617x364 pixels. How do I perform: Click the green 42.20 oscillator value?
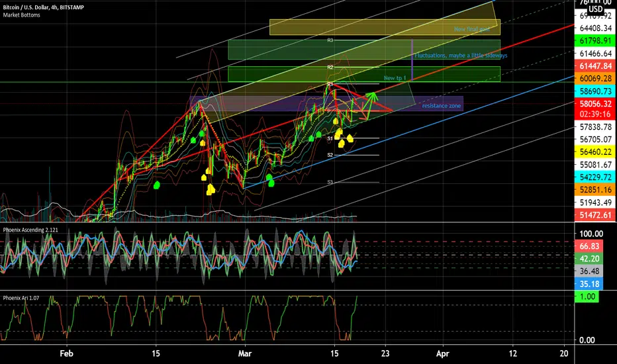[589, 259]
